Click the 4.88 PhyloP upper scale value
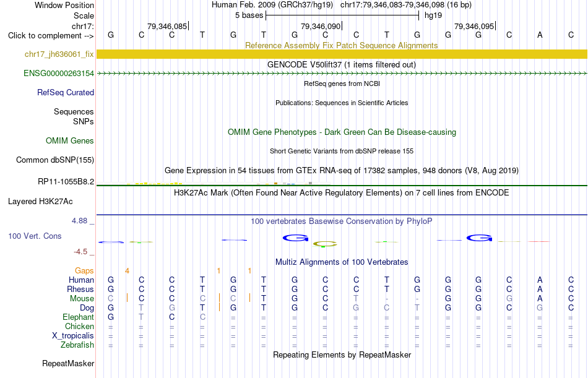Screen dimensions: 588x378 [x=79, y=221]
